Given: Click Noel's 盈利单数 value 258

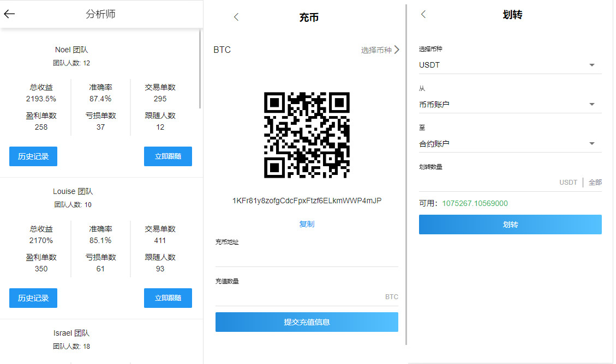Looking at the screenshot, I should [x=41, y=127].
